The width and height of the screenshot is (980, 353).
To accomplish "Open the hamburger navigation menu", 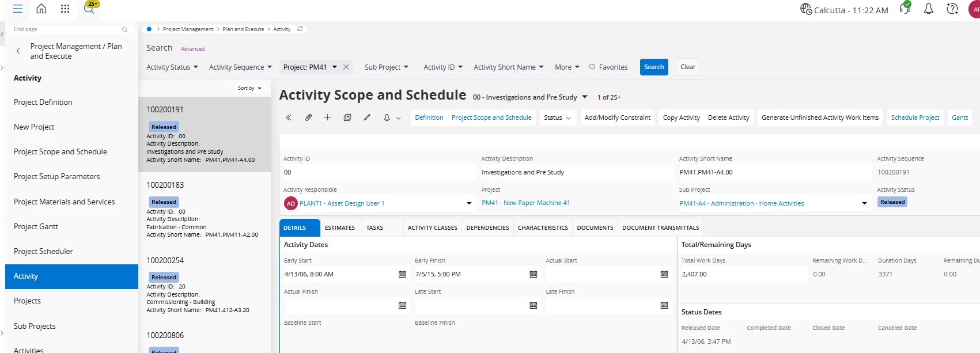I will coord(17,9).
